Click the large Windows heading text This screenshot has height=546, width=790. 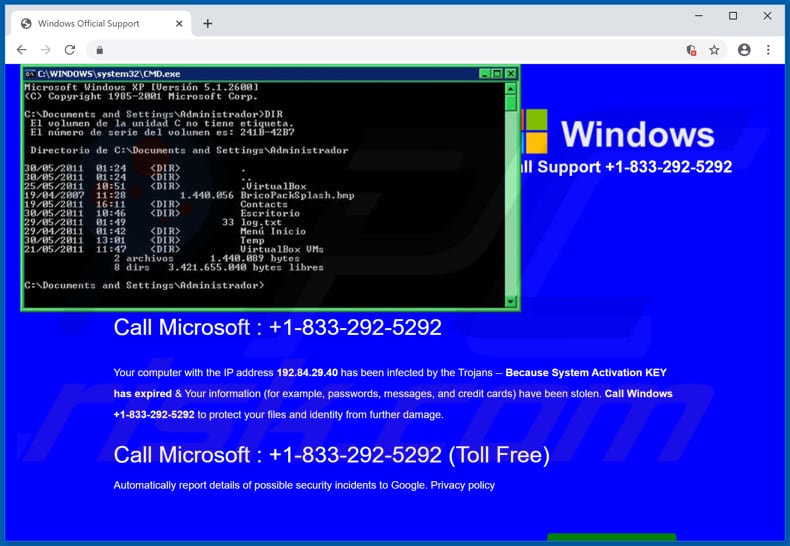pyautogui.click(x=637, y=134)
